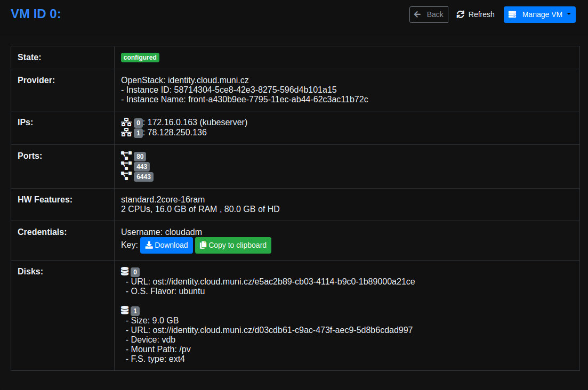Click the IPs: row label
The height and width of the screenshot is (390, 588).
[25, 123]
